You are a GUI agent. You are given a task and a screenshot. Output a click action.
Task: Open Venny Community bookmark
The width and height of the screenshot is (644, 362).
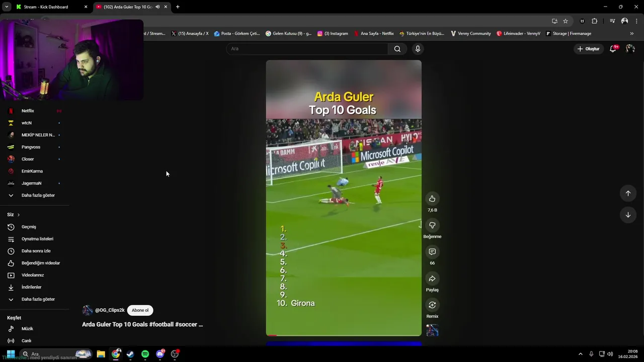pos(470,34)
